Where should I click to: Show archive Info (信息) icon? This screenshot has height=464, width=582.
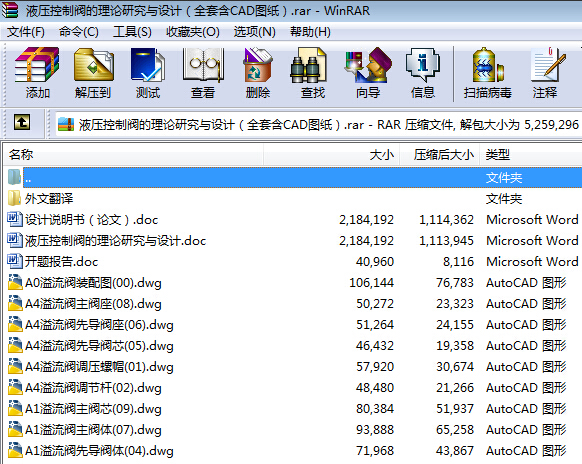pos(422,65)
